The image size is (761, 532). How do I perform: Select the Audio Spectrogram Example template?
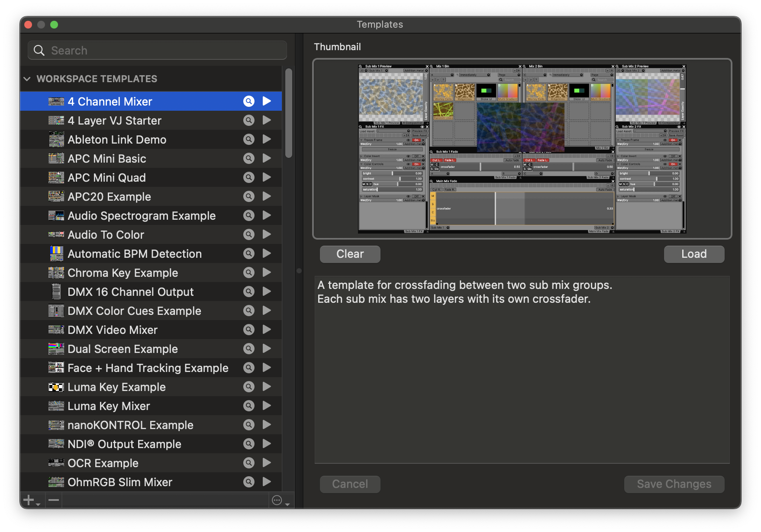tap(151, 215)
